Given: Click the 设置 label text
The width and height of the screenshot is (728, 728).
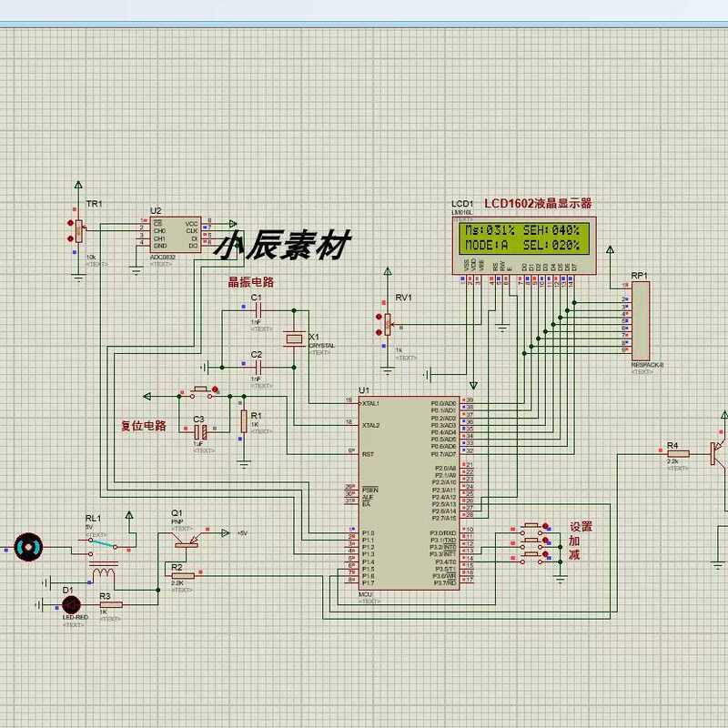Looking at the screenshot, I should coord(581,527).
